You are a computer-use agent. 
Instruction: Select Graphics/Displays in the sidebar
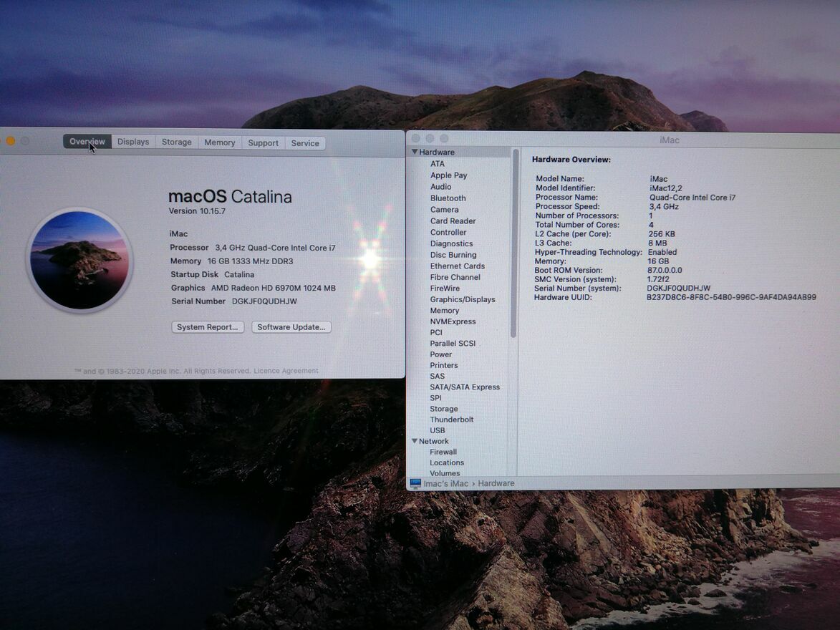click(x=462, y=299)
